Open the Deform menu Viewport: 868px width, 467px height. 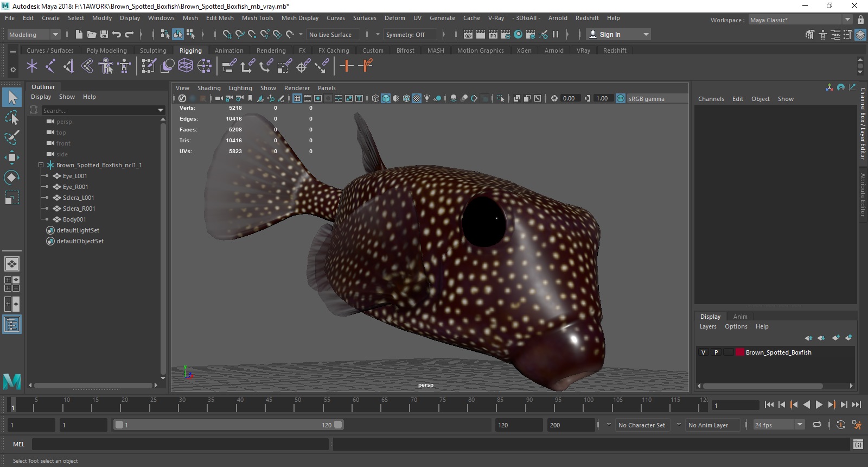[394, 18]
